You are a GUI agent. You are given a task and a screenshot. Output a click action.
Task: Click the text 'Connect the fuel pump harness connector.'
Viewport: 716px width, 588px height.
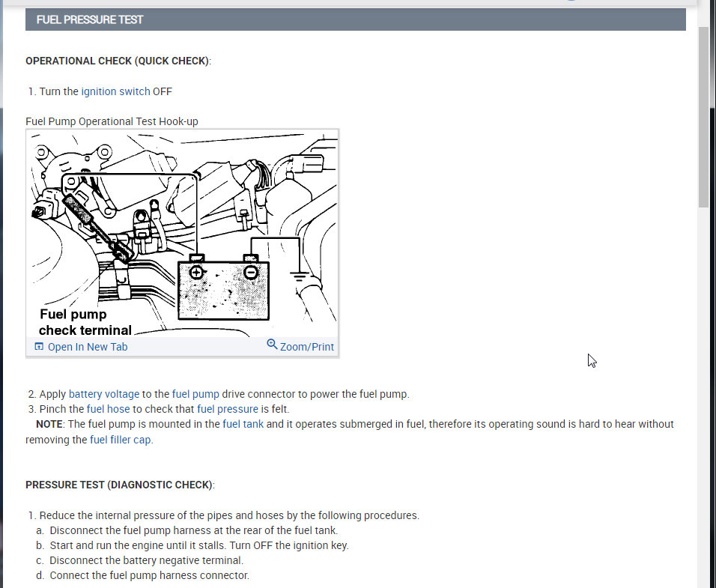coord(149,575)
